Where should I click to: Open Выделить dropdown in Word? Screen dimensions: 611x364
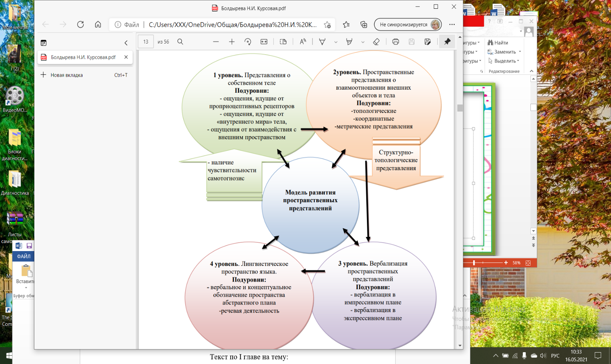pos(503,61)
